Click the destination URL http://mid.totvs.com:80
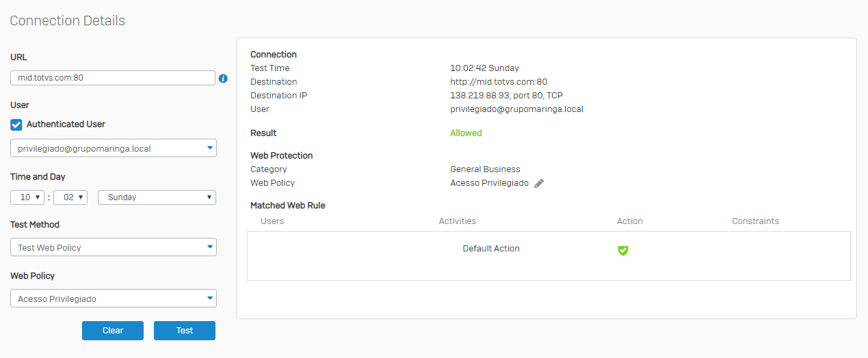This screenshot has height=358, width=868. coord(499,82)
